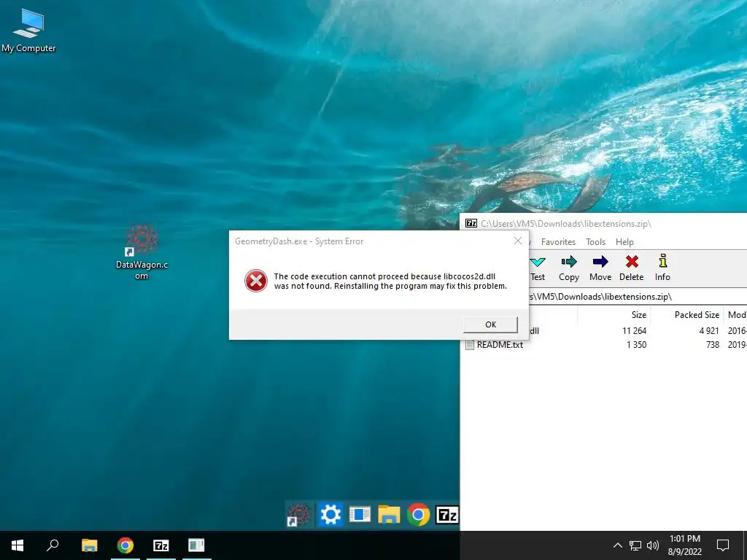Click OK in the System Error dialog
This screenshot has width=747, height=560.
tap(490, 324)
